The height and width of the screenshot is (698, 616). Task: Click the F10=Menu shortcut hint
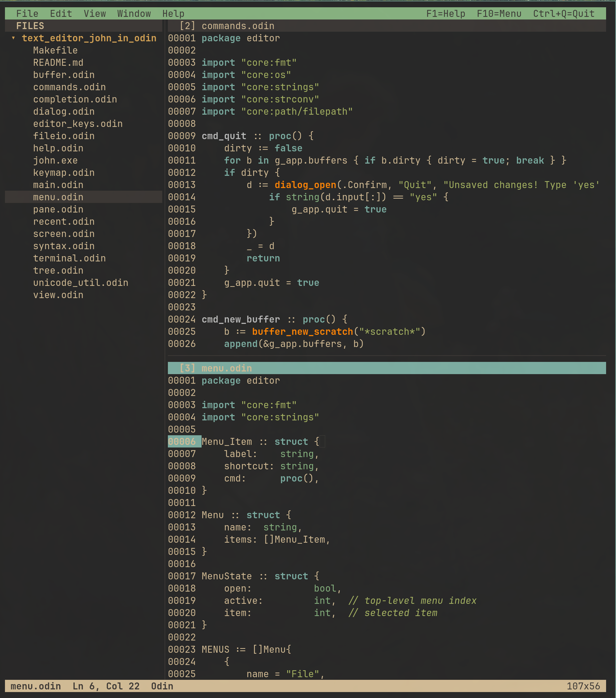[499, 14]
